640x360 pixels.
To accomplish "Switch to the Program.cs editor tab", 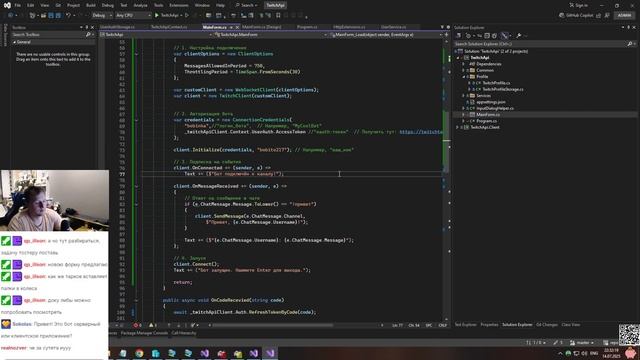I will click(307, 27).
